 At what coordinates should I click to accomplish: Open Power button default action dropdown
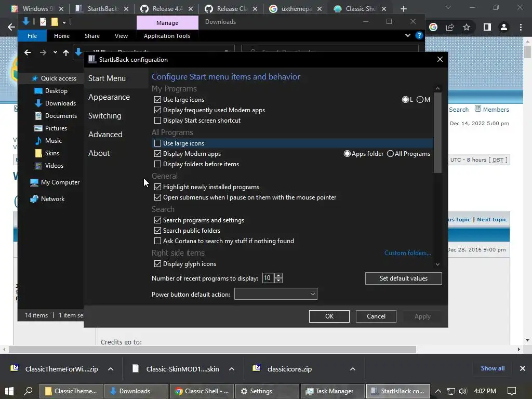[275, 294]
